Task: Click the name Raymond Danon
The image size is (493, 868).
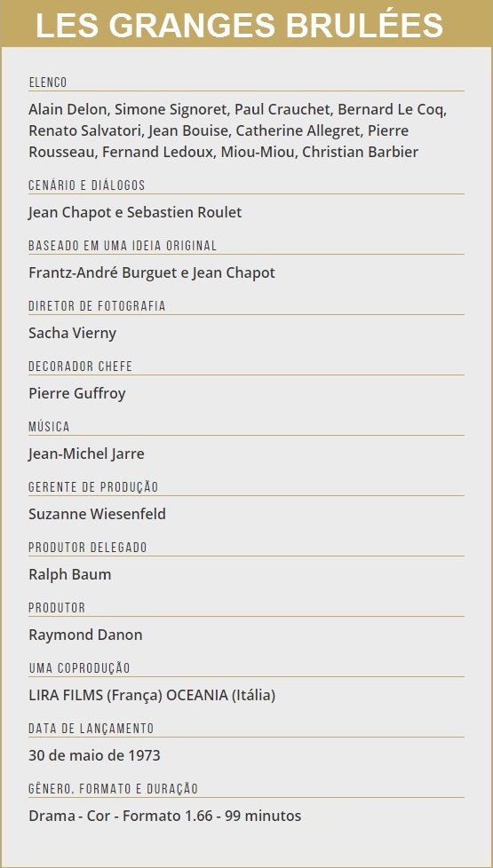Action: pos(85,635)
